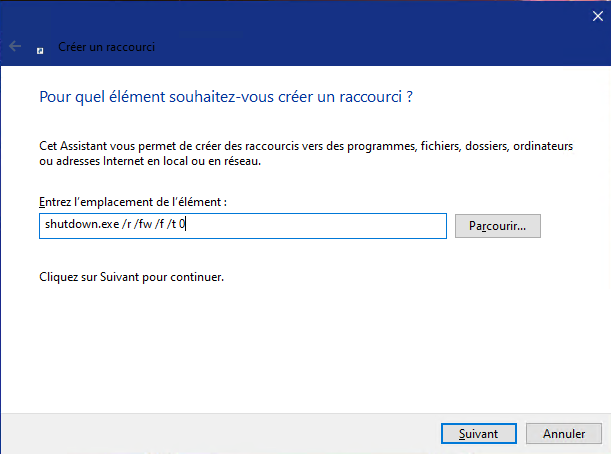Image resolution: width=611 pixels, height=454 pixels.
Task: Focus the element location text field
Action: click(243, 226)
